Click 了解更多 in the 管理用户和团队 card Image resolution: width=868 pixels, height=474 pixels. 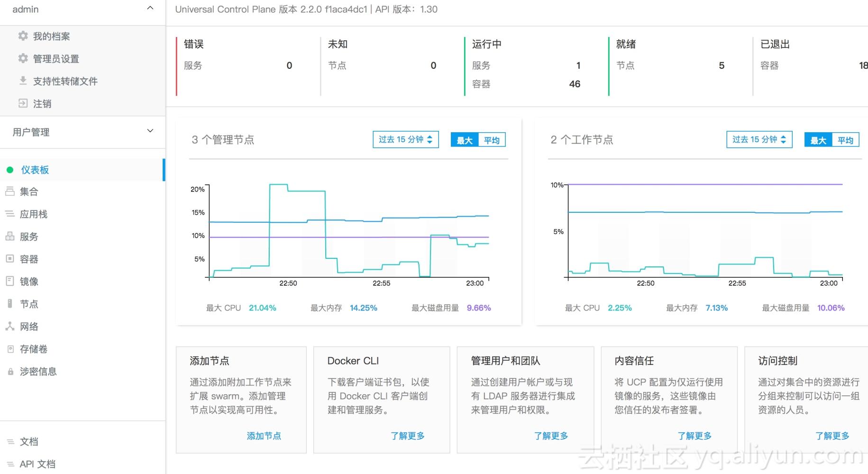pos(551,436)
